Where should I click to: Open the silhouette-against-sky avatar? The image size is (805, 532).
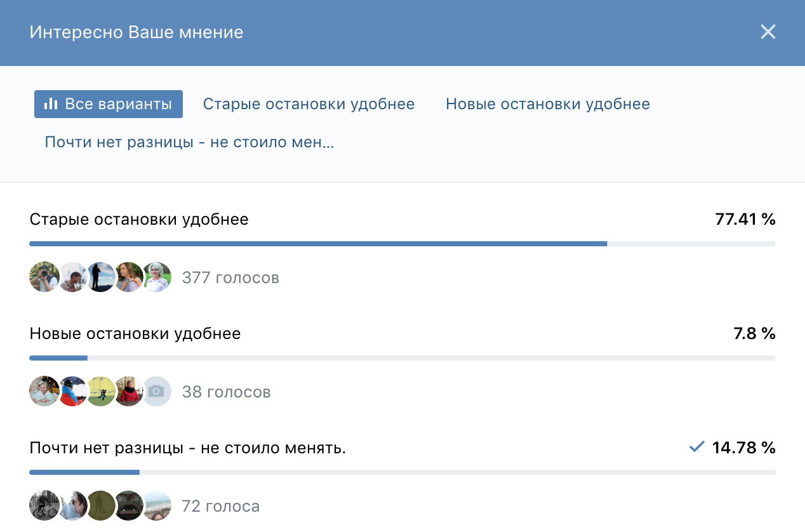coord(100,277)
